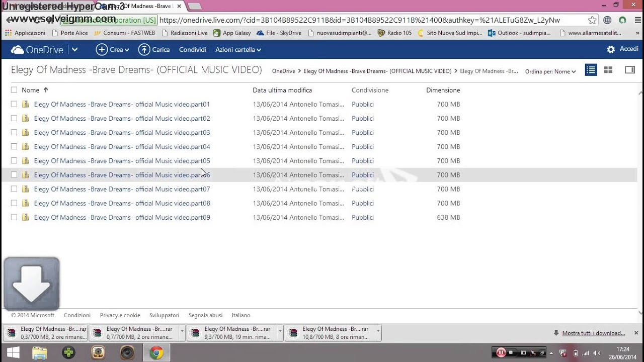
Task: Open the file ending in part01
Action: click(122, 104)
